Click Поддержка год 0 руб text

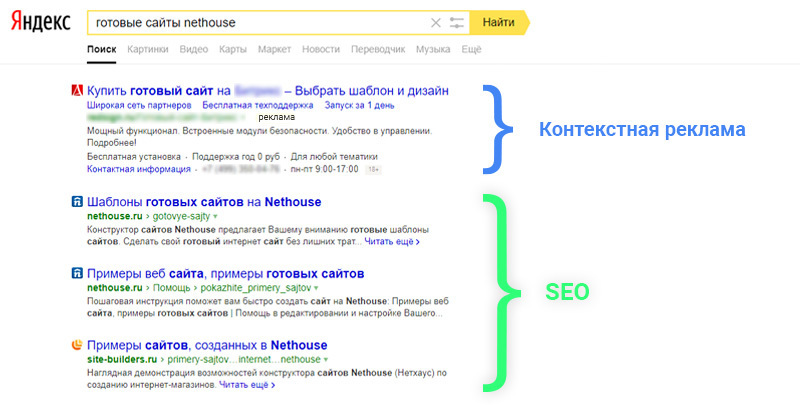coord(236,157)
